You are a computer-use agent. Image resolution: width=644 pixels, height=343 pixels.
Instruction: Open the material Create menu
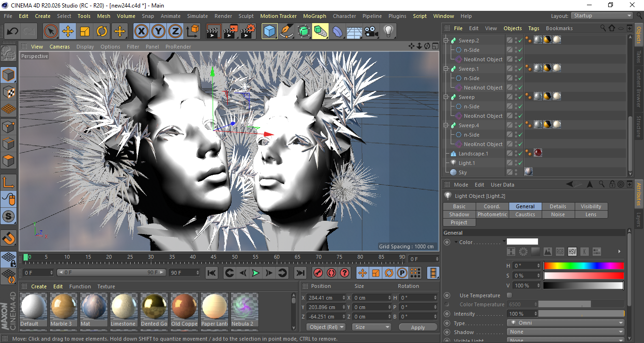(39, 286)
